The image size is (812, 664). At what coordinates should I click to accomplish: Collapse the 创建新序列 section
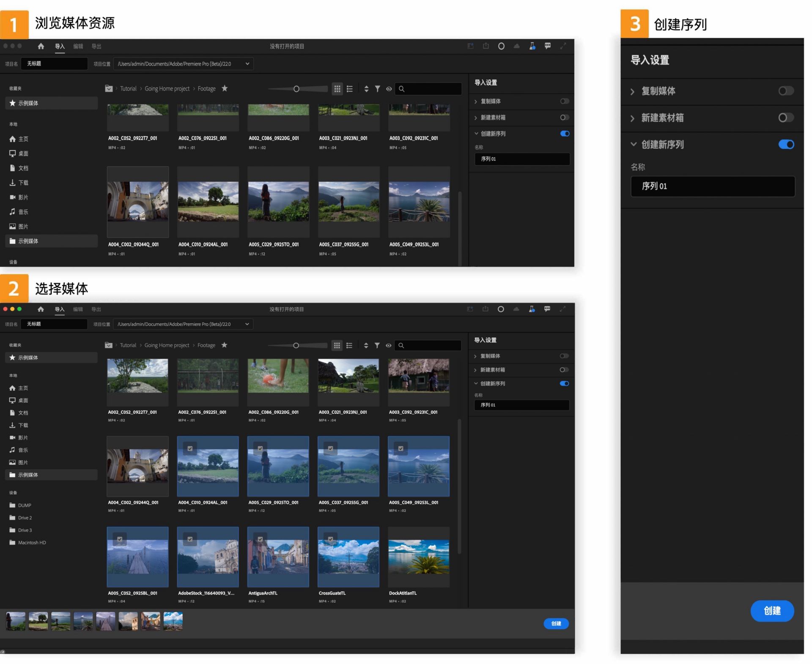[633, 144]
